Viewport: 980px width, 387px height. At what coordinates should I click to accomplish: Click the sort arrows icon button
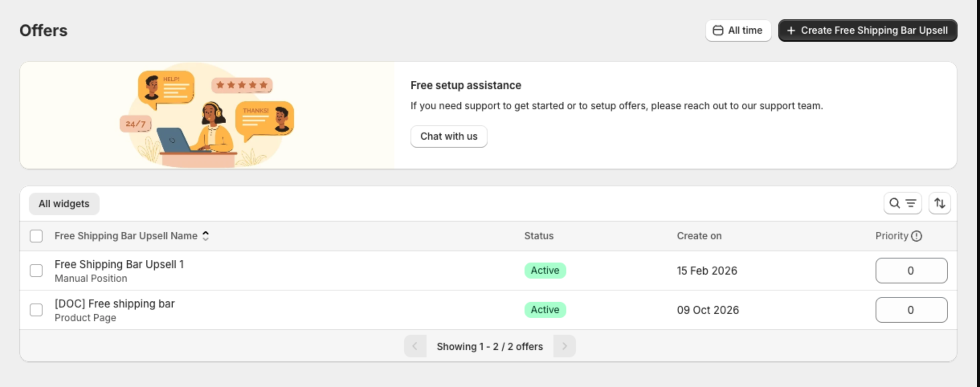click(939, 204)
